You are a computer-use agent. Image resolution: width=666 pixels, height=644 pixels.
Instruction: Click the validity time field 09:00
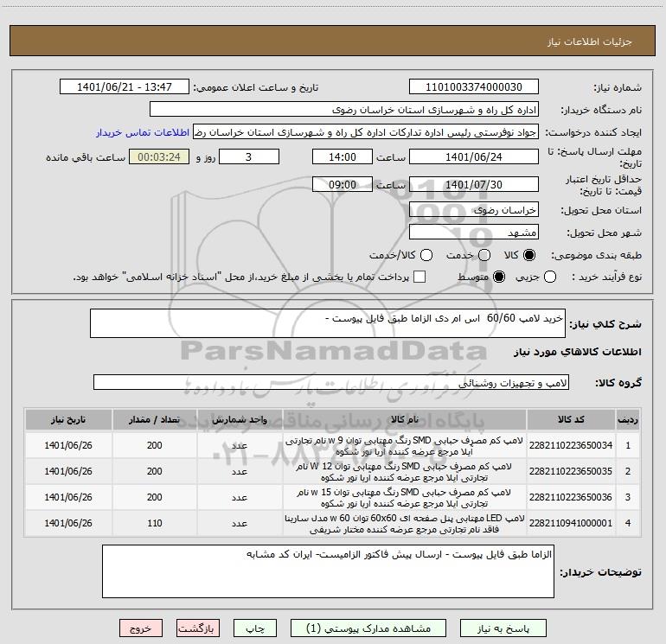click(343, 184)
